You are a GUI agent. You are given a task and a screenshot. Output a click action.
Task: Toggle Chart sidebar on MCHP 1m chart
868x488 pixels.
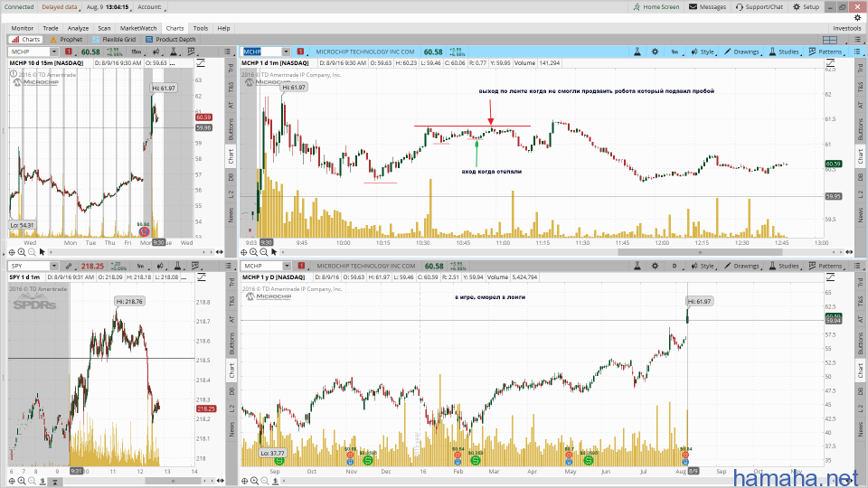point(860,156)
